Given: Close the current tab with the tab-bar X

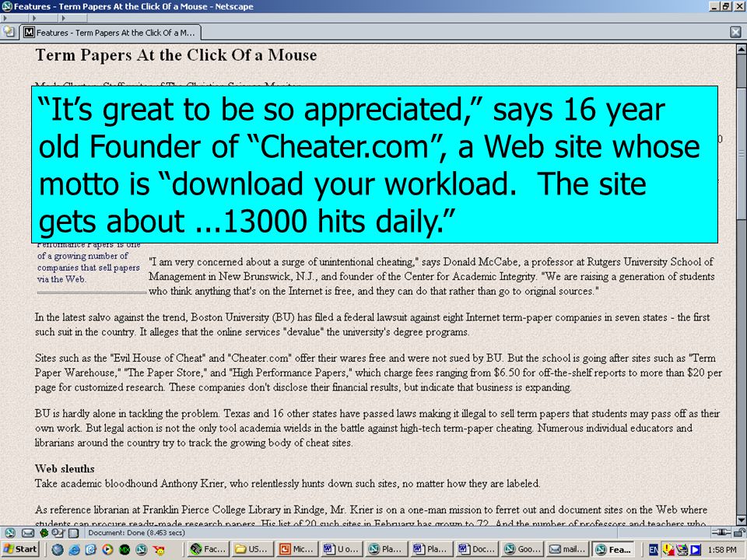Looking at the screenshot, I should click(x=735, y=32).
